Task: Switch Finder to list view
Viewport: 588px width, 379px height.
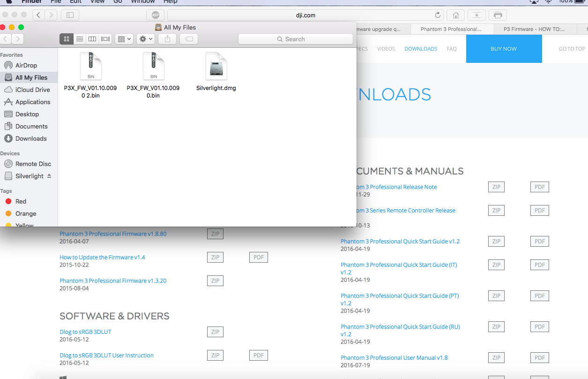Action: click(x=80, y=39)
